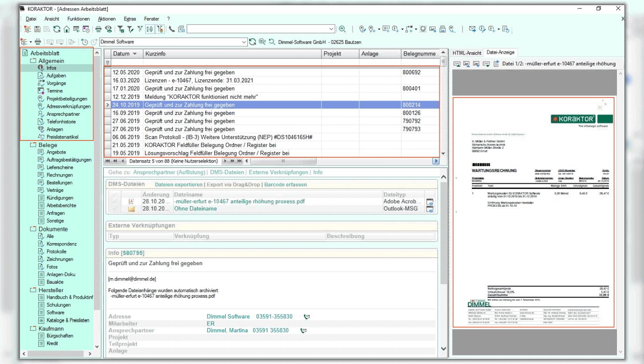
Task: Click the save disk icon in toolbar
Action: (37, 29)
